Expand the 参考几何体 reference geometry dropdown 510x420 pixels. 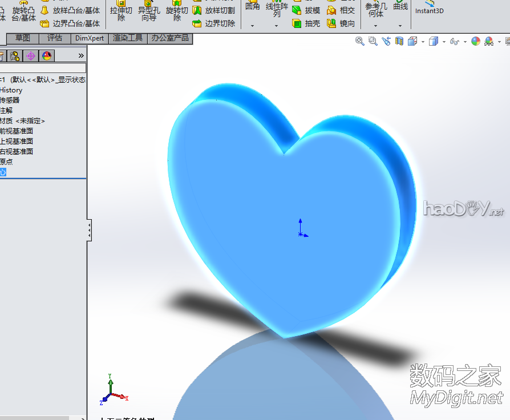(375, 26)
